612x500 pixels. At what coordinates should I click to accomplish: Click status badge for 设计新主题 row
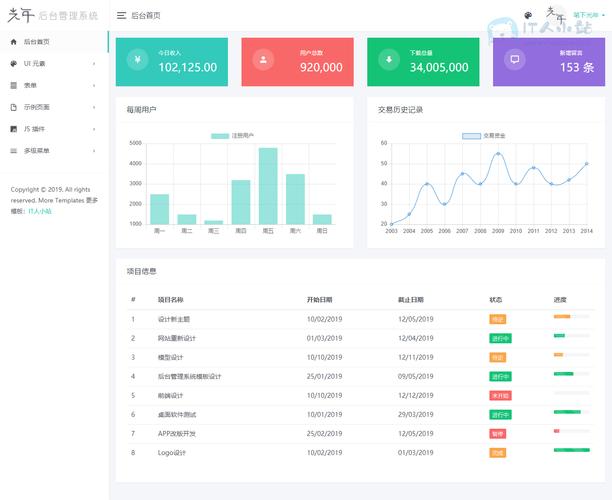[498, 319]
